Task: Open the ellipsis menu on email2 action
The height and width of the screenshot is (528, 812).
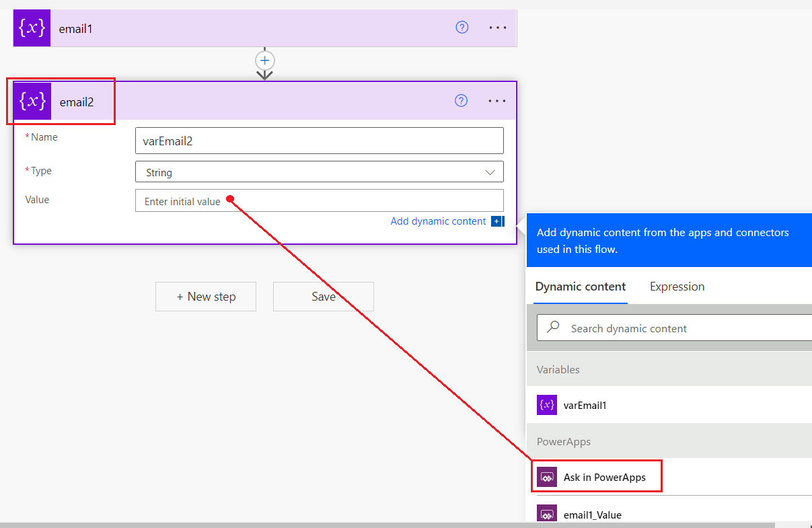Action: tap(497, 101)
